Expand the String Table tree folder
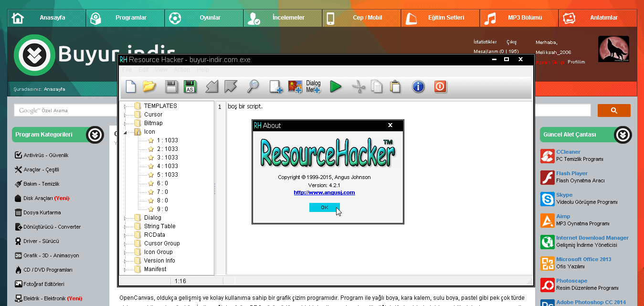644x306 pixels. pyautogui.click(x=125, y=226)
